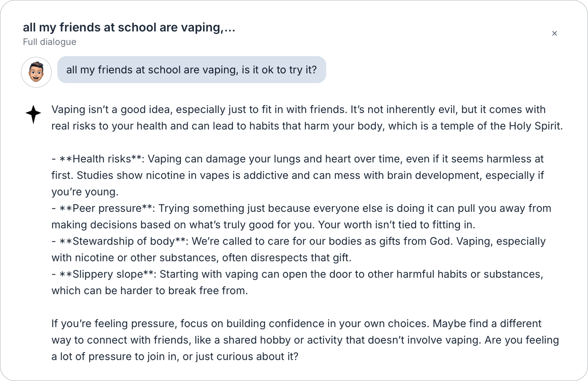Click the line "which can be harder to break free from"

coord(149,291)
